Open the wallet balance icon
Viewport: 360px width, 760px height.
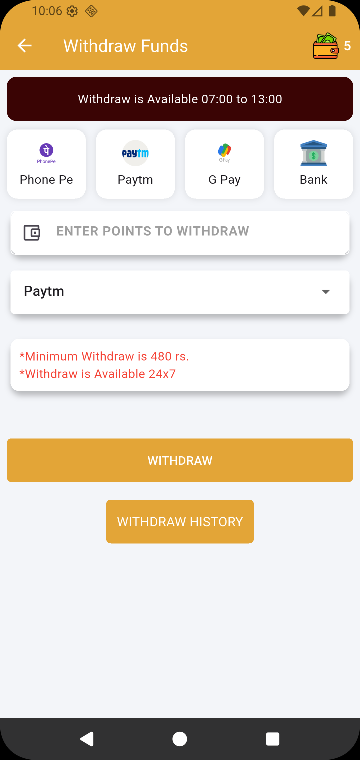[326, 46]
